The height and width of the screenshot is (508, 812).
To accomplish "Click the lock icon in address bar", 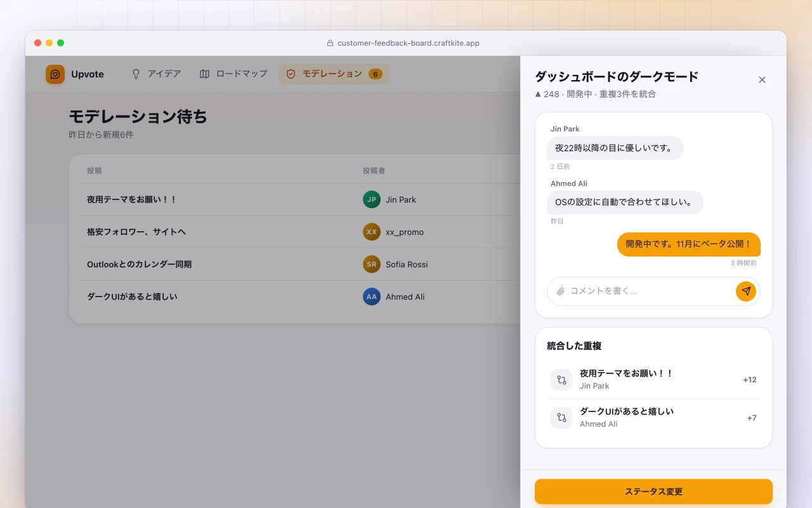I will [x=330, y=43].
